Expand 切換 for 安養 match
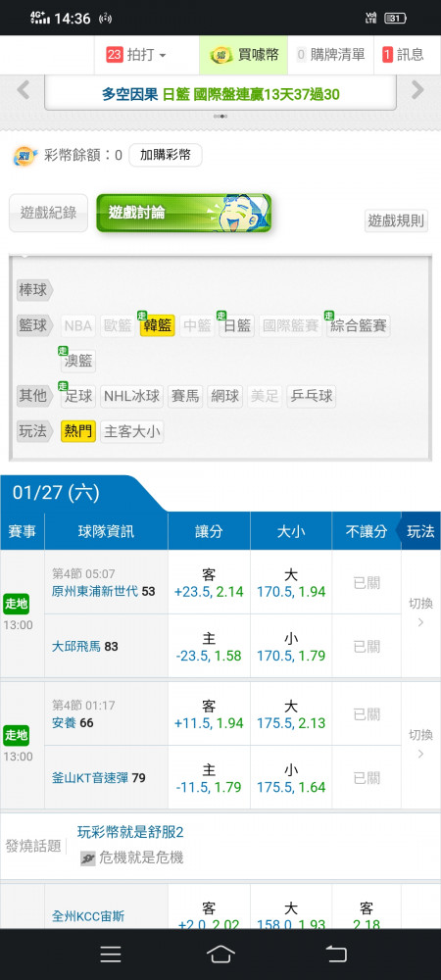 420,745
